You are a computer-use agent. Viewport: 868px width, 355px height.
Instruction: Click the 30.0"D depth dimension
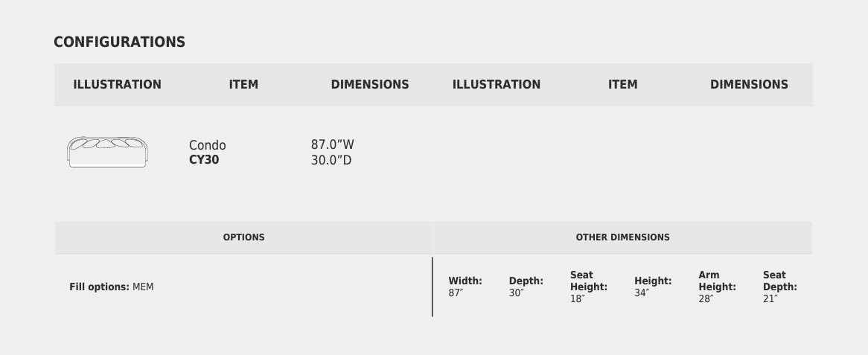pos(331,159)
